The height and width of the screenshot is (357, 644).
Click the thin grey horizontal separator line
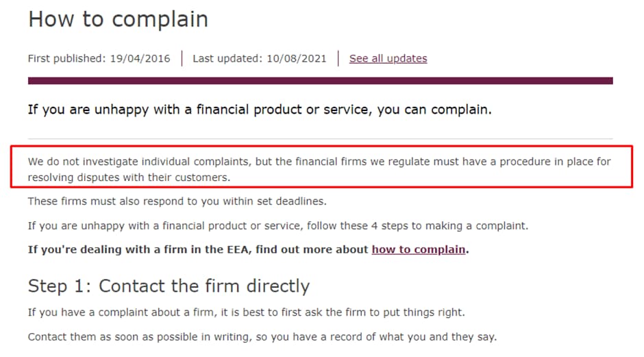pos(321,139)
